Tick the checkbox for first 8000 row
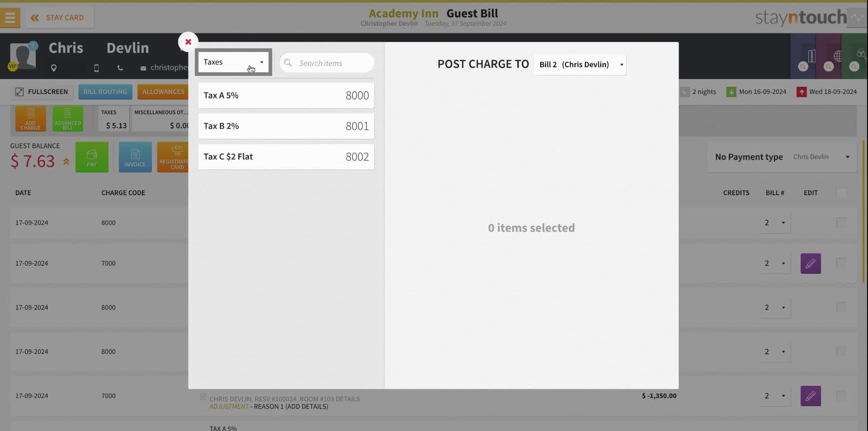The height and width of the screenshot is (431, 868). coord(841,222)
